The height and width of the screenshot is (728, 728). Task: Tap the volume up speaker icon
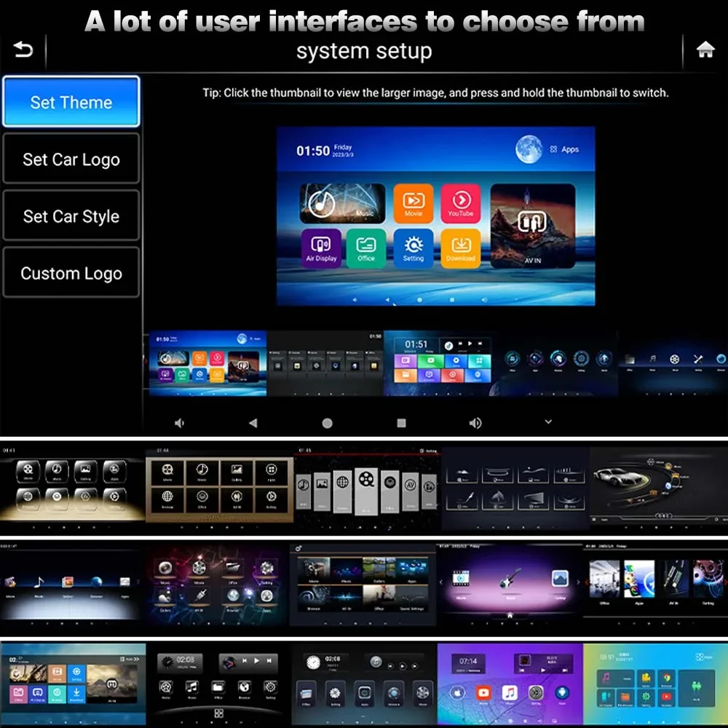475,423
